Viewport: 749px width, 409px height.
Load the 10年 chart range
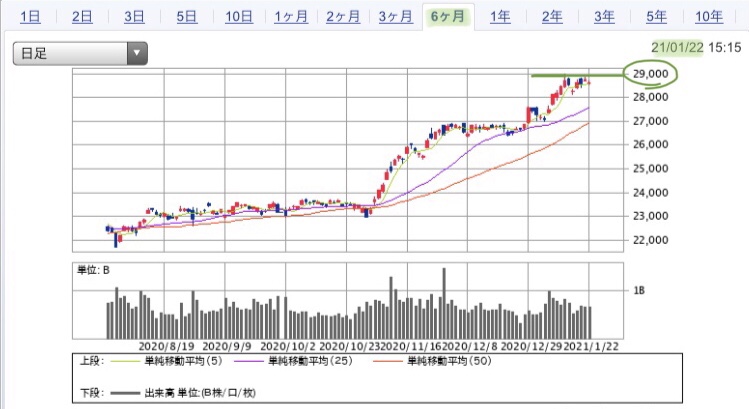click(x=709, y=17)
